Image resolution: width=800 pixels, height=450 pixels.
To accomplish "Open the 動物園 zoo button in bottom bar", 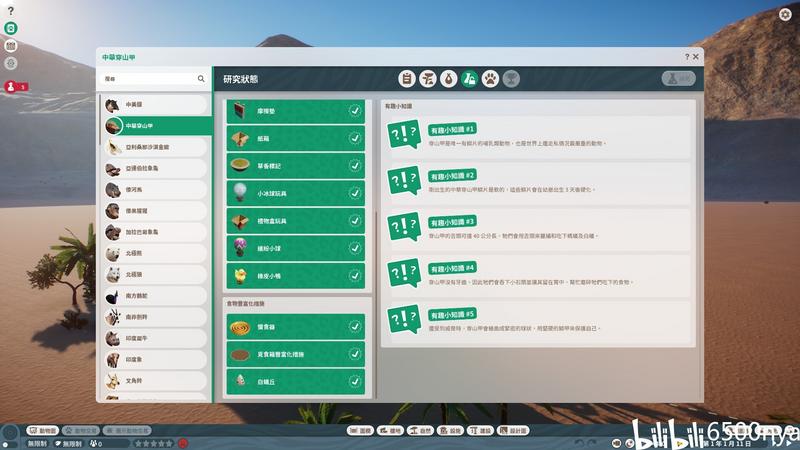I will 42,431.
